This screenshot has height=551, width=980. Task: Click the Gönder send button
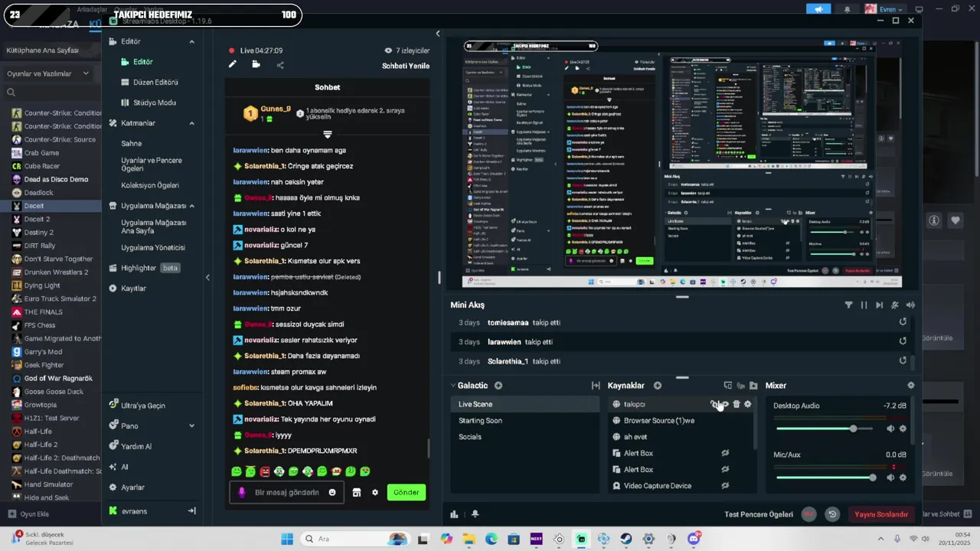[x=406, y=492]
